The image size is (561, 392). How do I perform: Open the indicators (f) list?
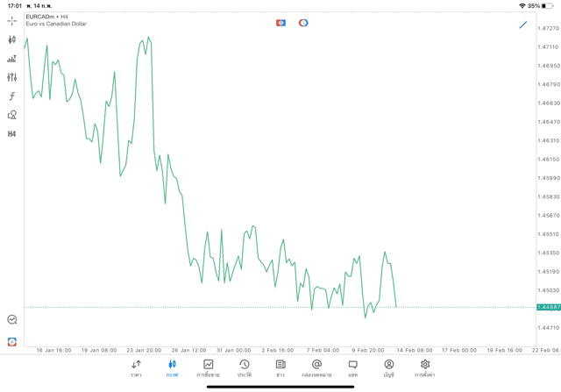(x=12, y=96)
